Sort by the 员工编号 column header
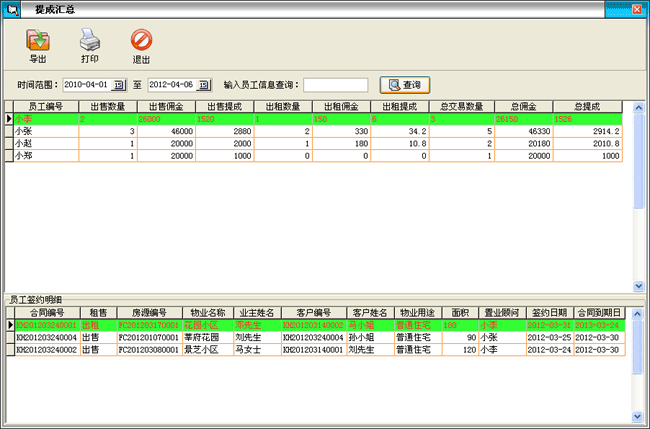Image resolution: width=650 pixels, height=429 pixels. pos(46,106)
